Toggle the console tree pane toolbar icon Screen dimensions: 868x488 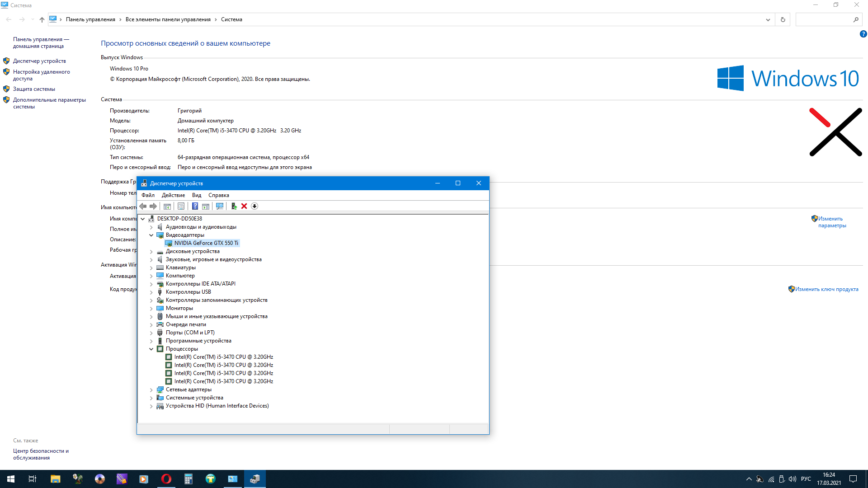[x=167, y=206]
